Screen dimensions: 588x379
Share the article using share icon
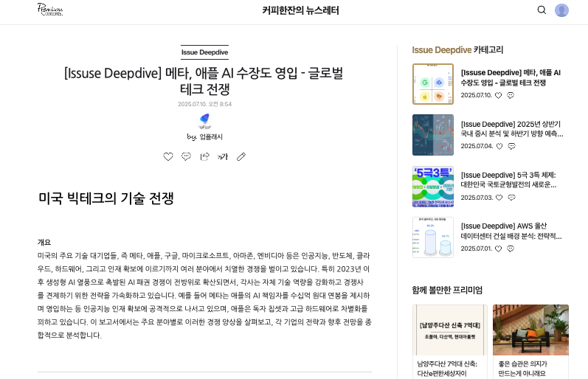point(204,157)
